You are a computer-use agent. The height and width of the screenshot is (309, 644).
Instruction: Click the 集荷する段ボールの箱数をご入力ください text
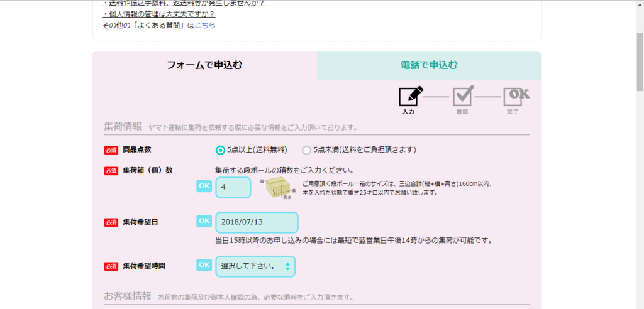285,170
